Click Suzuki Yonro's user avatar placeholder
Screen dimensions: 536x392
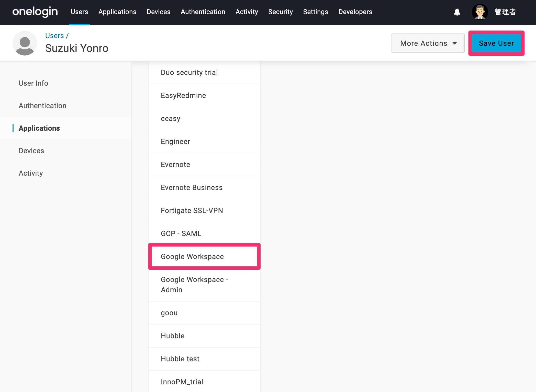pos(25,43)
